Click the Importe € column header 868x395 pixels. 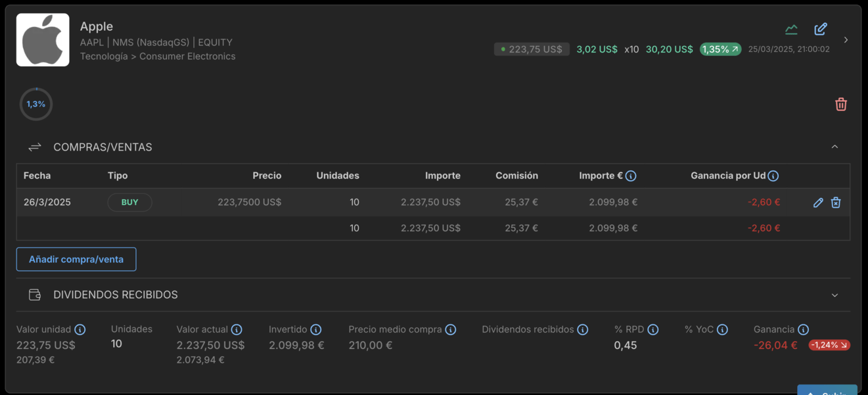[601, 175]
